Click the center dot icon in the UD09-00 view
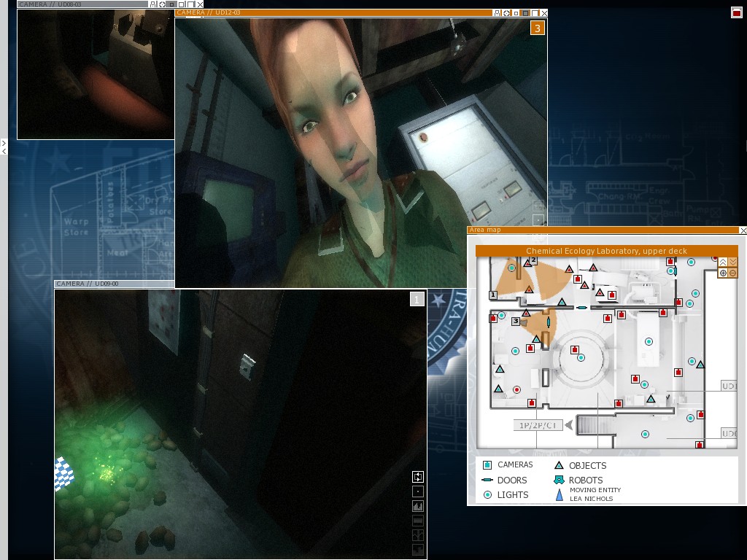This screenshot has height=560, width=747. [x=418, y=491]
